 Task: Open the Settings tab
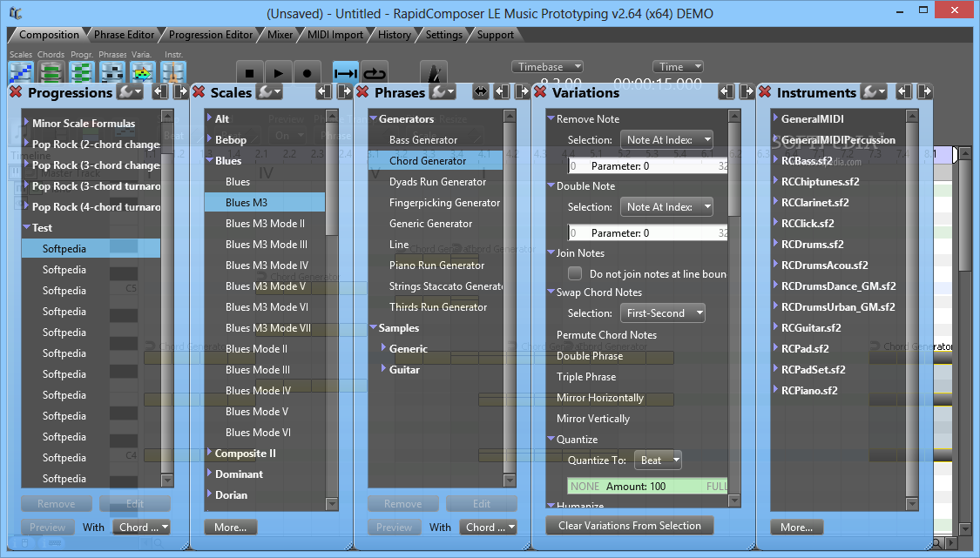[443, 35]
